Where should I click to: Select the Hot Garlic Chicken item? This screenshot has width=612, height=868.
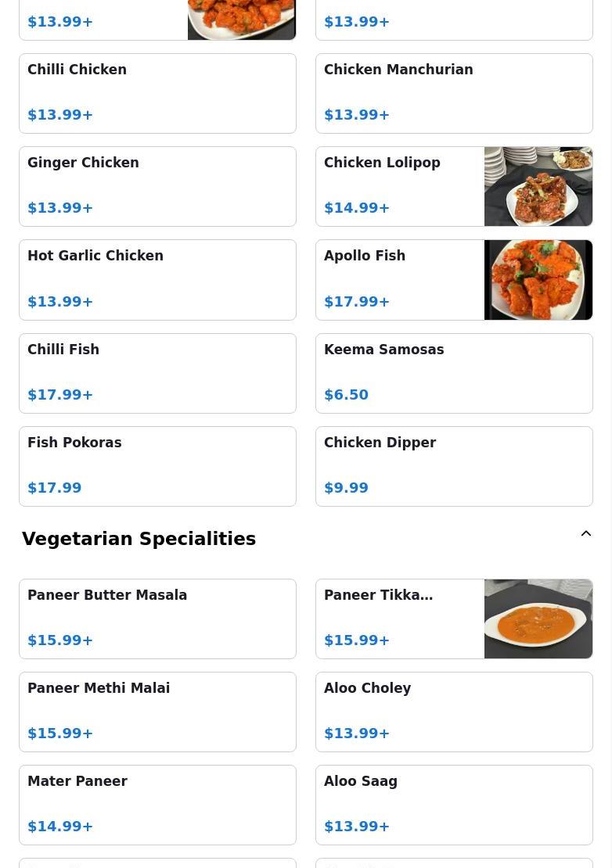(158, 279)
